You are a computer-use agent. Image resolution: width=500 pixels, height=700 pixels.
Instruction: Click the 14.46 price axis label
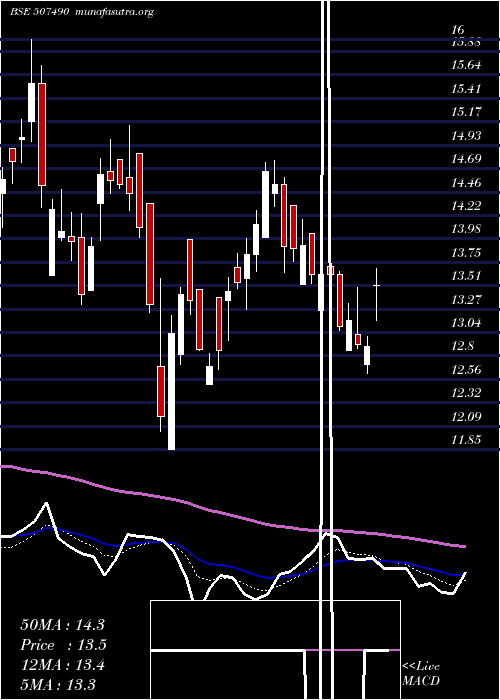466,182
